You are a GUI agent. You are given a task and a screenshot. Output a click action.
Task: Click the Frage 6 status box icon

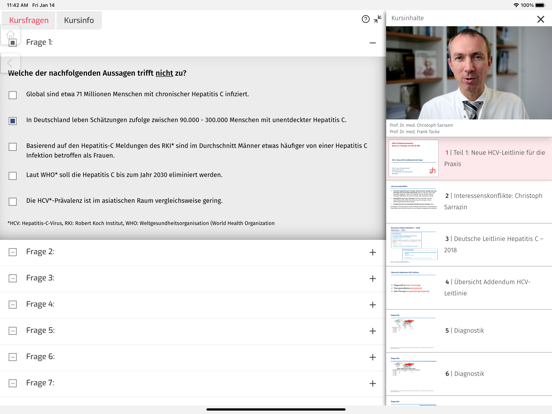(12, 357)
